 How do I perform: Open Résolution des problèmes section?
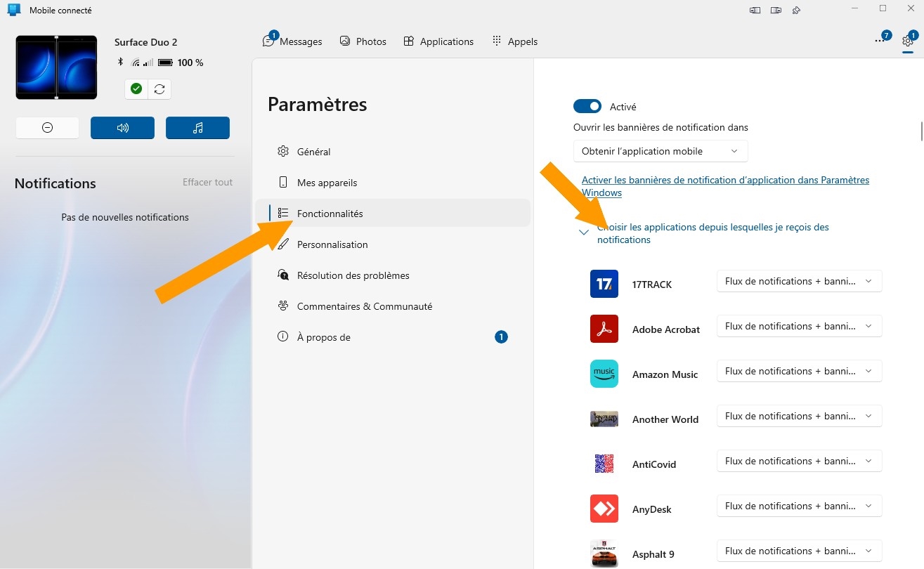click(392, 275)
